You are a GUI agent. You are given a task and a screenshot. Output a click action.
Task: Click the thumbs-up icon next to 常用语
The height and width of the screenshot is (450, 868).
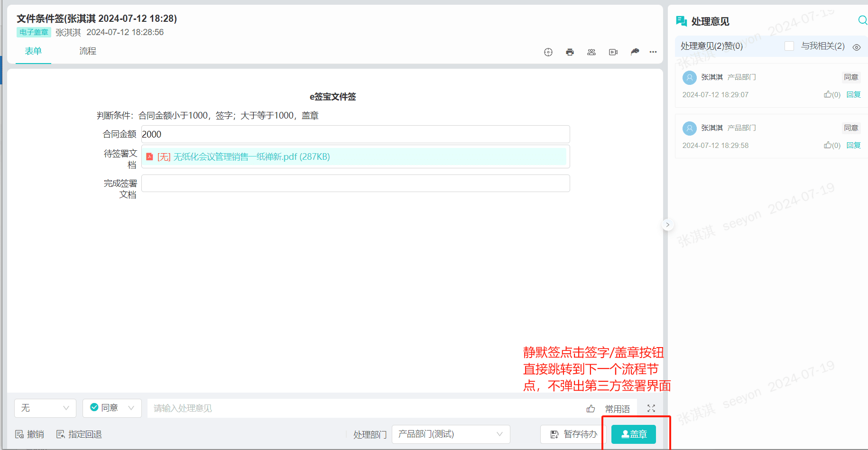click(591, 408)
